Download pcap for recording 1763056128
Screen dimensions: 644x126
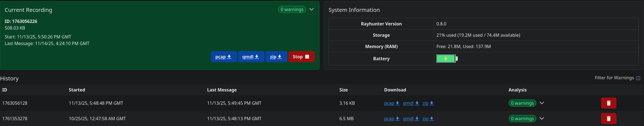[392, 103]
